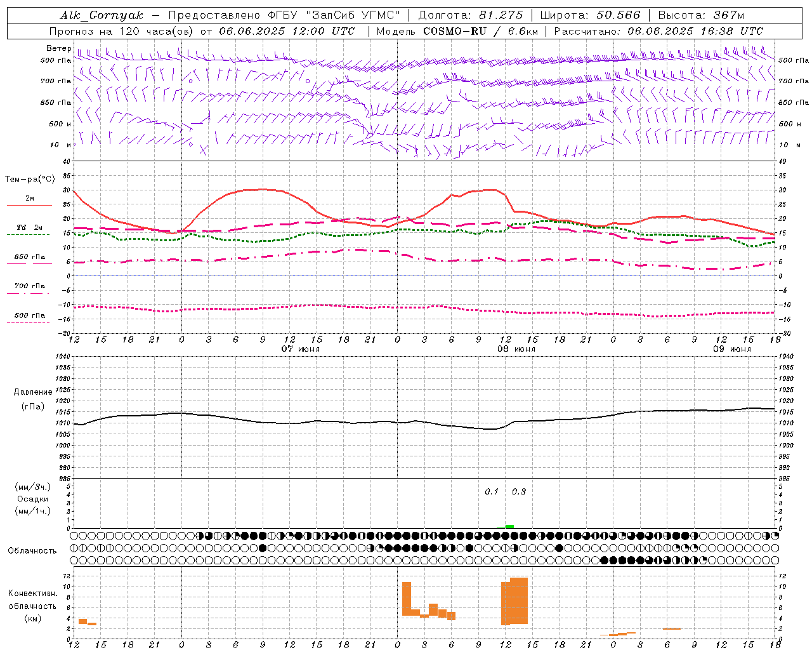
Task: Select the Высота: 367м header entry
Action: (701, 15)
